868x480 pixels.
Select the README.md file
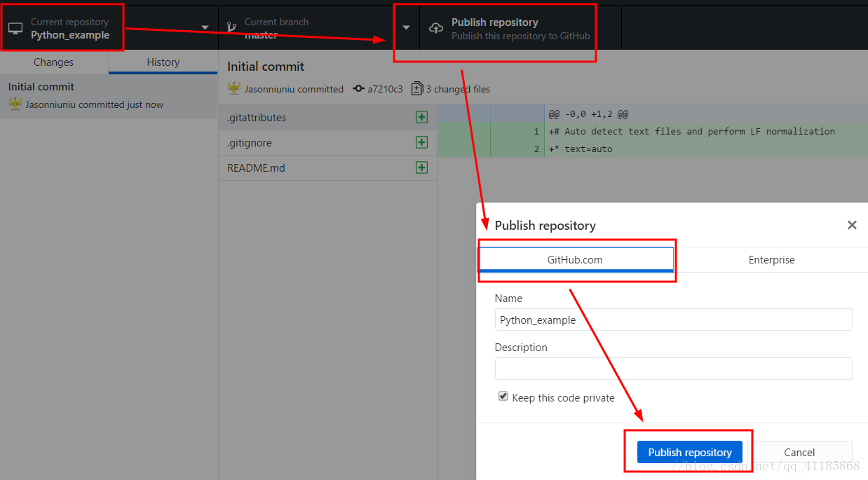pyautogui.click(x=327, y=168)
